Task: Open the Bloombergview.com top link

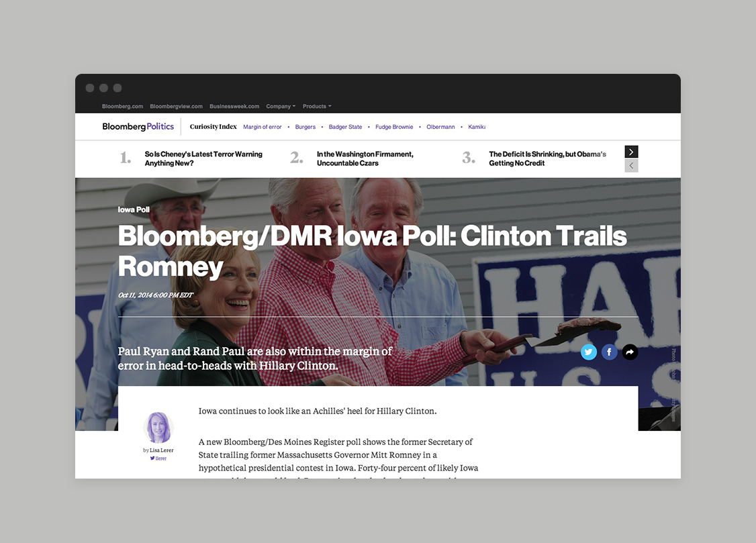Action: tap(176, 106)
